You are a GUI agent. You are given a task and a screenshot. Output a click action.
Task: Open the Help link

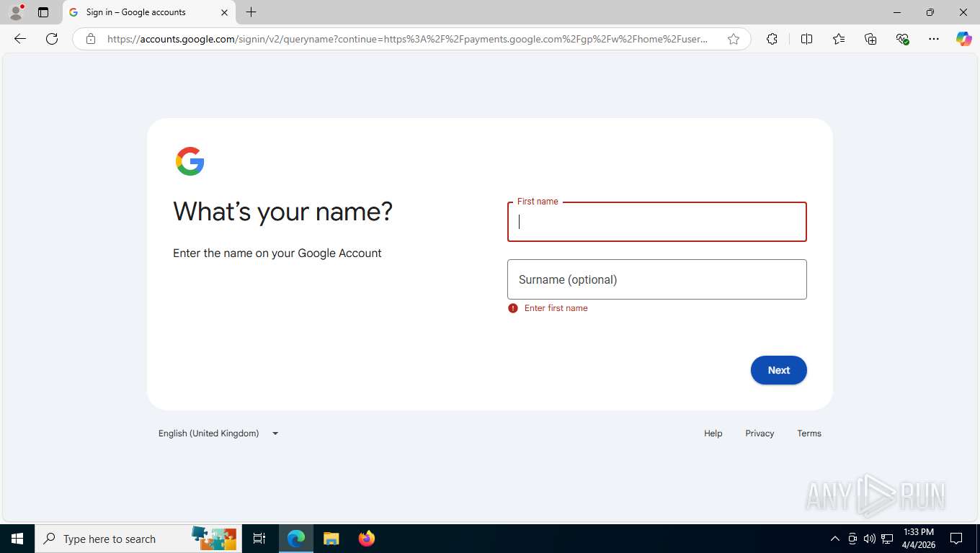point(713,433)
